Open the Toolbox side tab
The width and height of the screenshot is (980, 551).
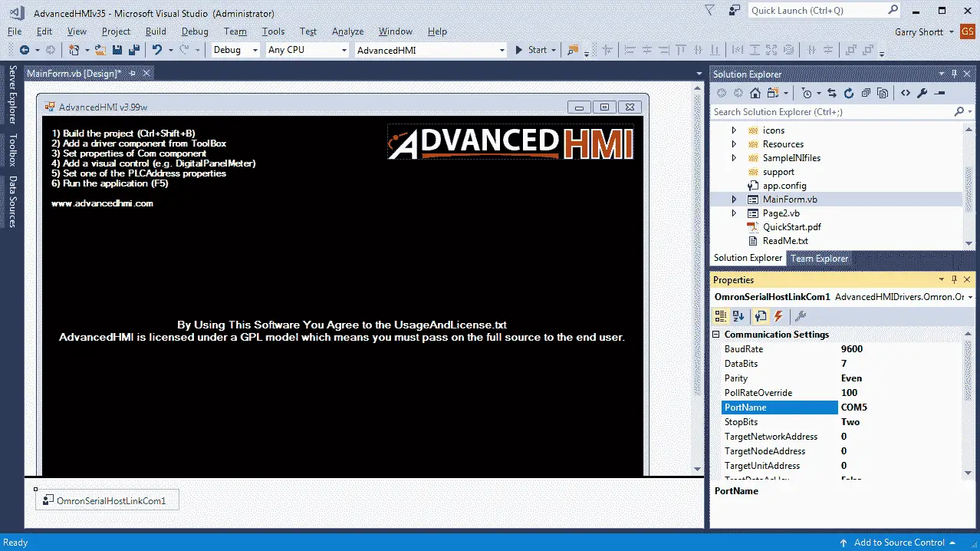click(x=12, y=150)
